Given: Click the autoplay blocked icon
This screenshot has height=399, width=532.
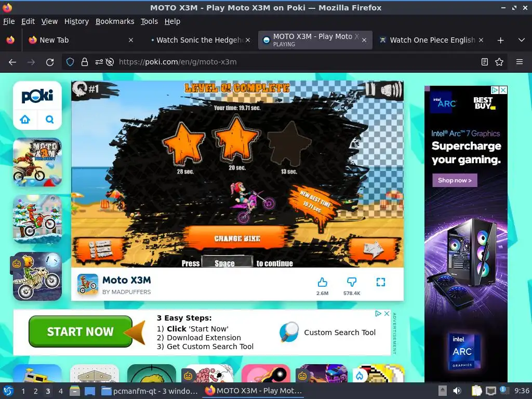Looking at the screenshot, I should point(110,62).
